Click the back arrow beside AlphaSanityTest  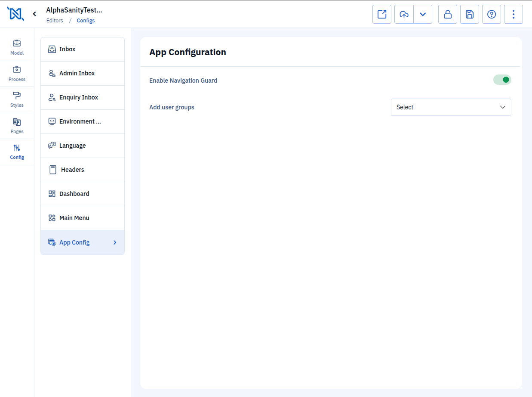pos(34,14)
